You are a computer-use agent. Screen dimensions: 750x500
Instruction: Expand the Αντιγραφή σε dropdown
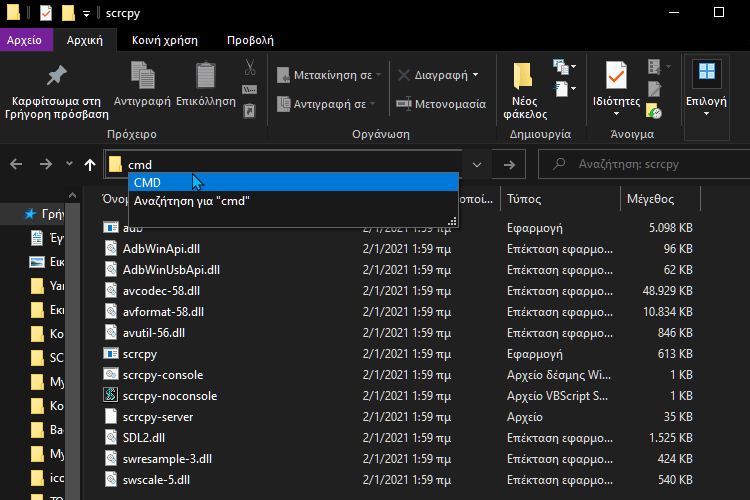372,103
